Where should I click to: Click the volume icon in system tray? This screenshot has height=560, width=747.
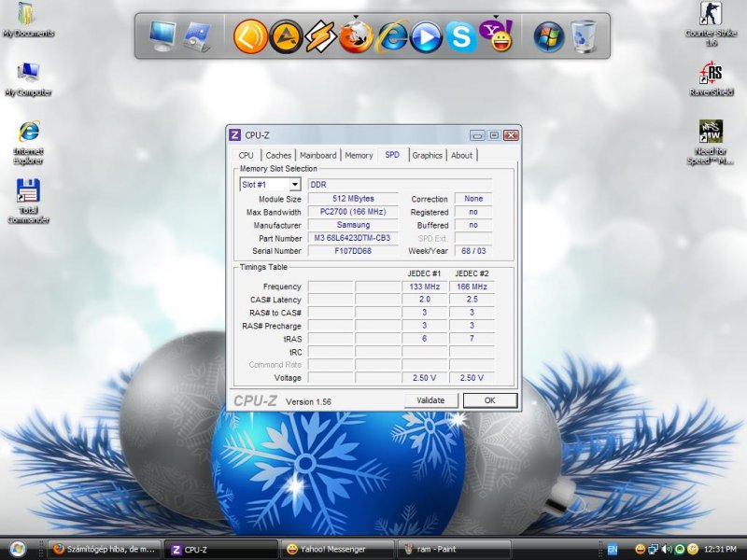pyautogui.click(x=667, y=549)
